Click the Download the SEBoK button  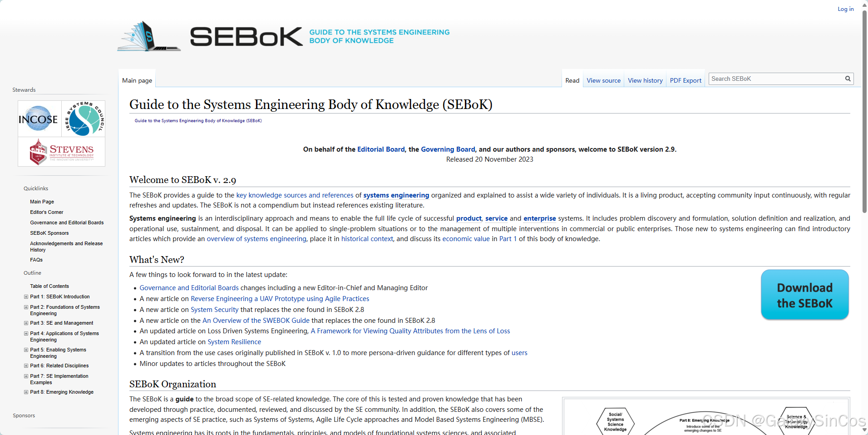point(804,295)
